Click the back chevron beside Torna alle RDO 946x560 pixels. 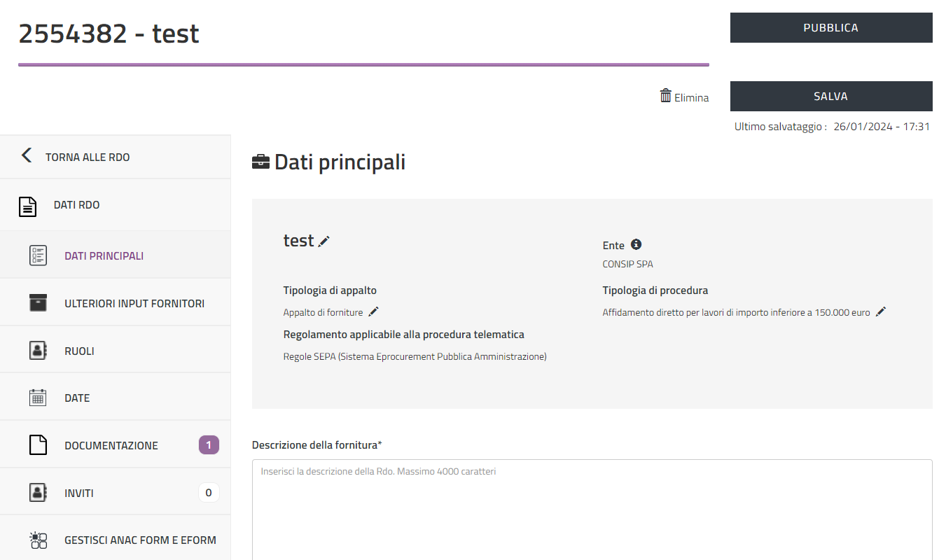point(27,155)
